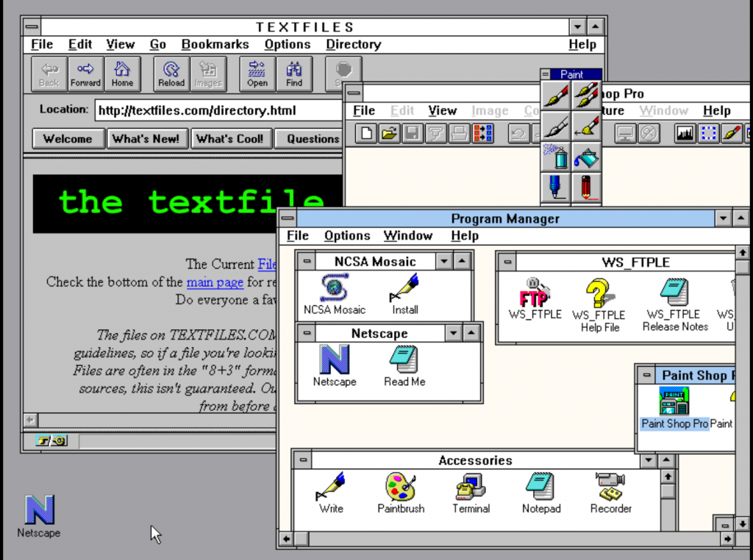Viewport: 753px width, 560px height.
Task: Select the spray can airbrush tool
Action: point(556,157)
